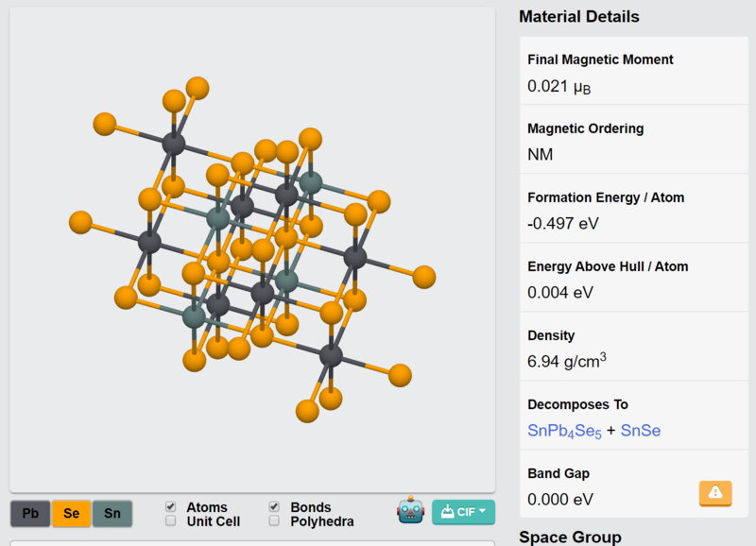Enable the Unit Cell checkbox

(170, 520)
